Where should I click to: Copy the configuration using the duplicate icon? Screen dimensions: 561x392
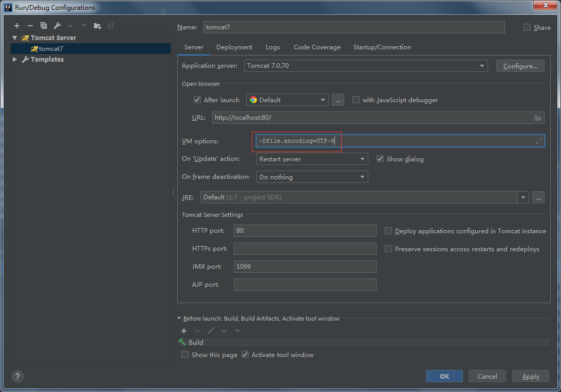point(44,26)
